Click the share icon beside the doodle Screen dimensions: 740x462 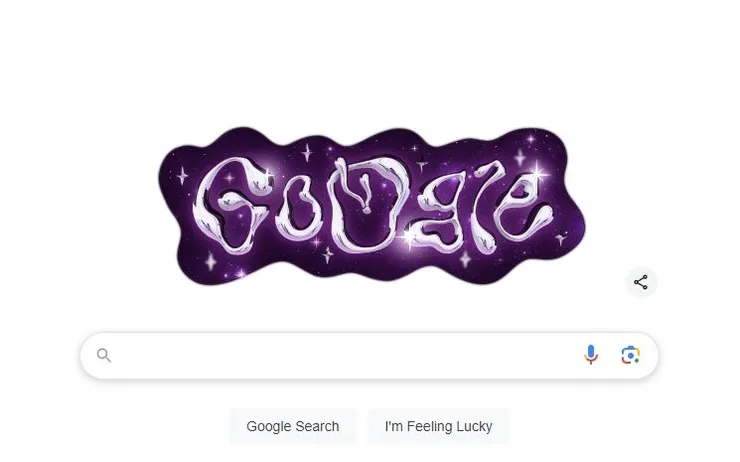pyautogui.click(x=641, y=282)
